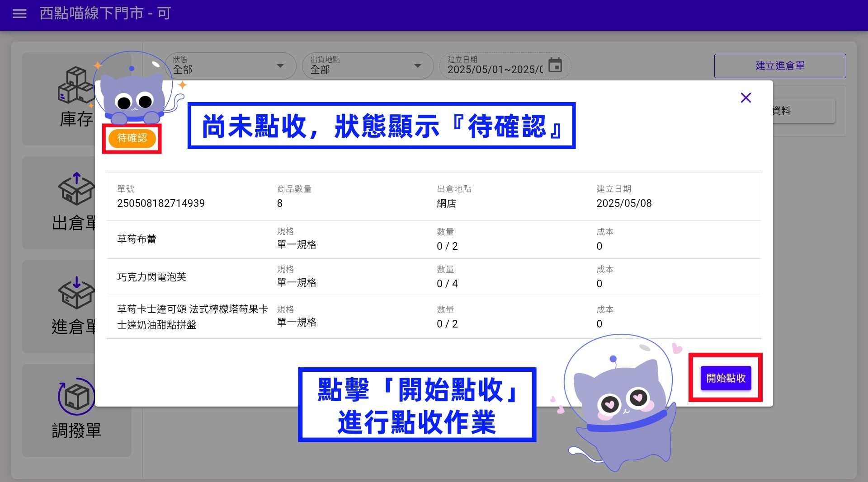
Task: Click the 建立日期 date range field
Action: (505, 66)
